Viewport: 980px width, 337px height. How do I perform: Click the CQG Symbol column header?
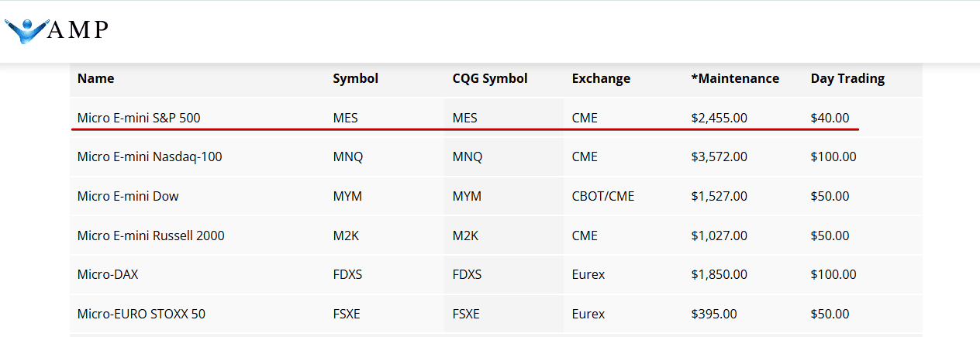(x=490, y=78)
